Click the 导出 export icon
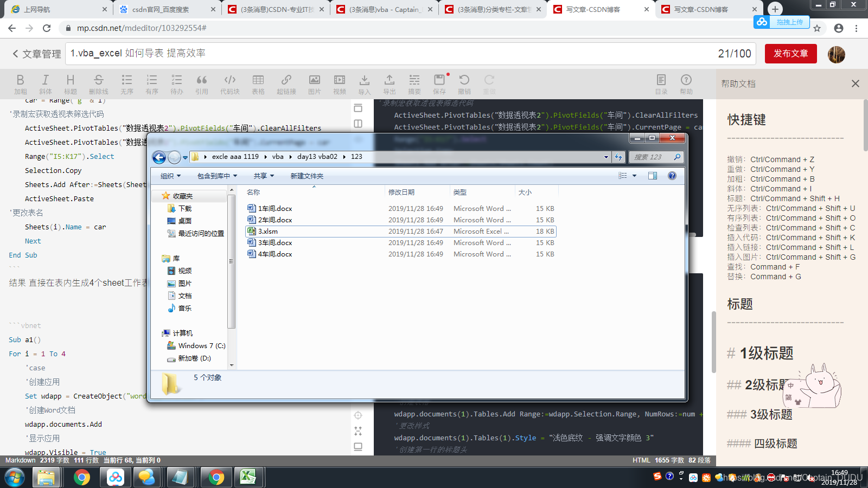The height and width of the screenshot is (488, 868). click(390, 84)
